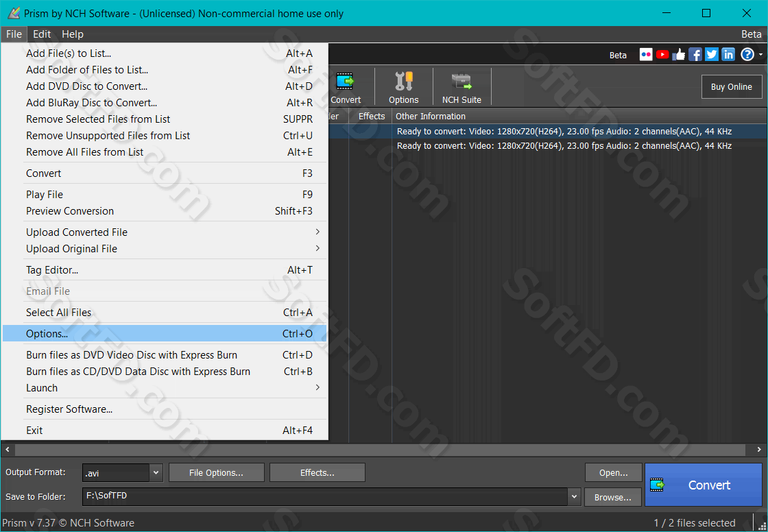Select Register Software... menu entry
This screenshot has width=768, height=532.
(x=164, y=409)
